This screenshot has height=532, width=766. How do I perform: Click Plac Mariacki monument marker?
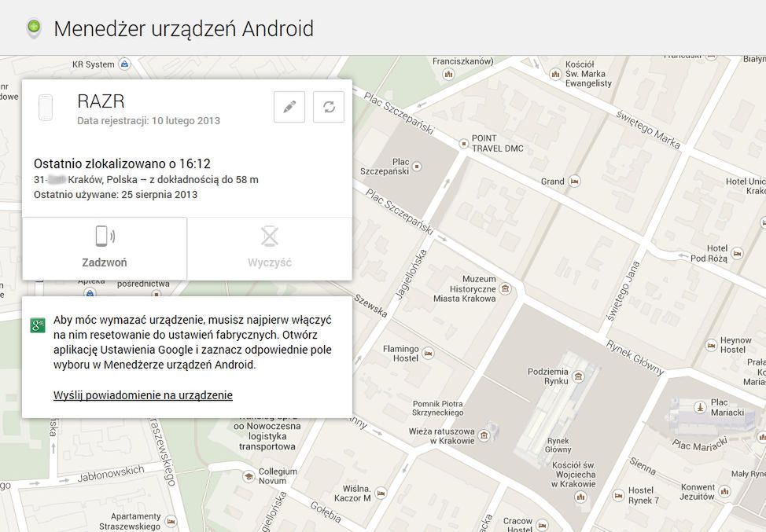700,407
